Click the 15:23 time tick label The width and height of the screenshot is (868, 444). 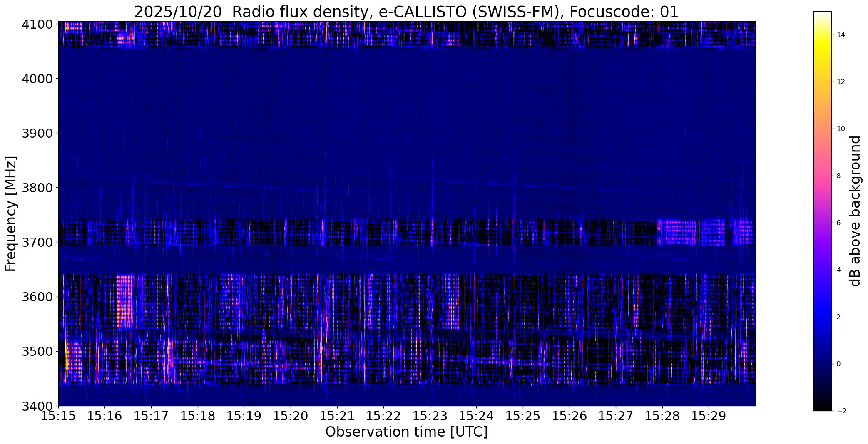click(430, 416)
